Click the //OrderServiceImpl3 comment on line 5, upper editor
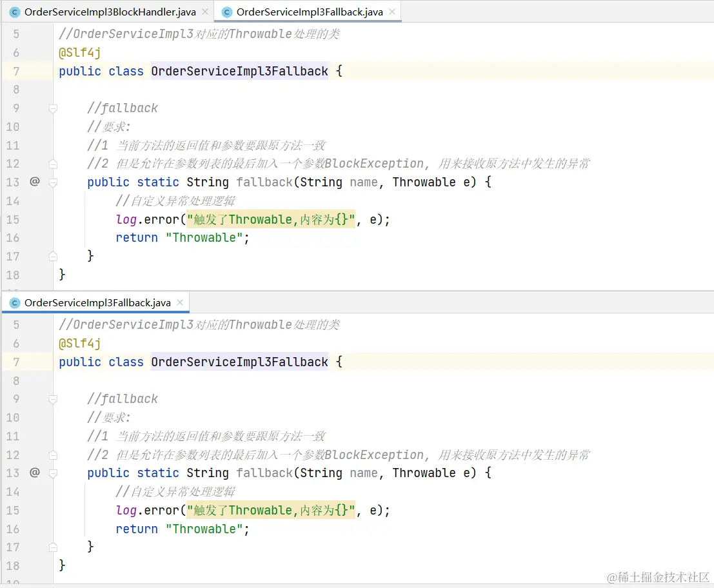Viewport: 714px width, 588px height. coord(199,34)
